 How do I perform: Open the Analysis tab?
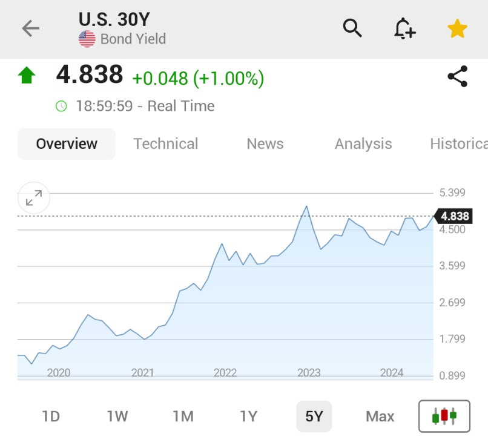coord(363,143)
